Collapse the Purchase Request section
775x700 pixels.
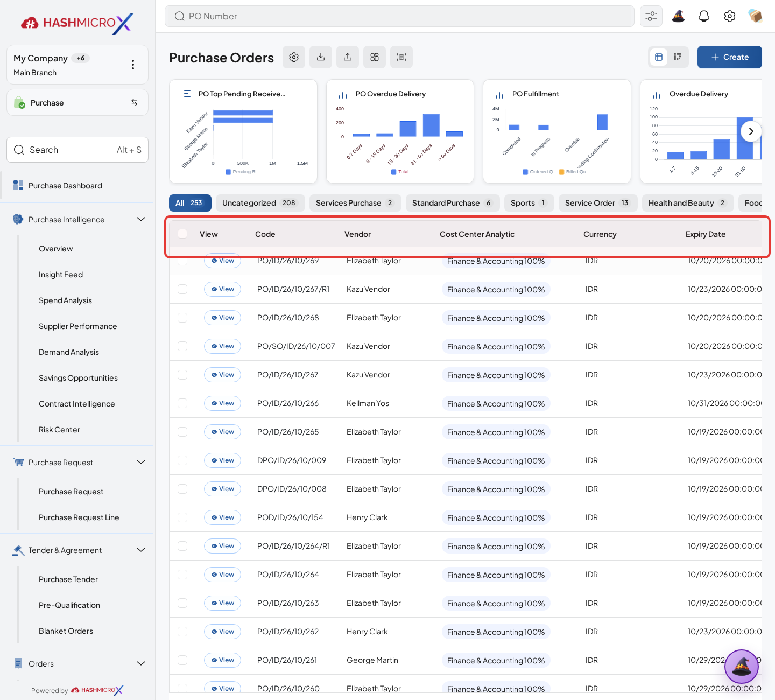coord(141,462)
